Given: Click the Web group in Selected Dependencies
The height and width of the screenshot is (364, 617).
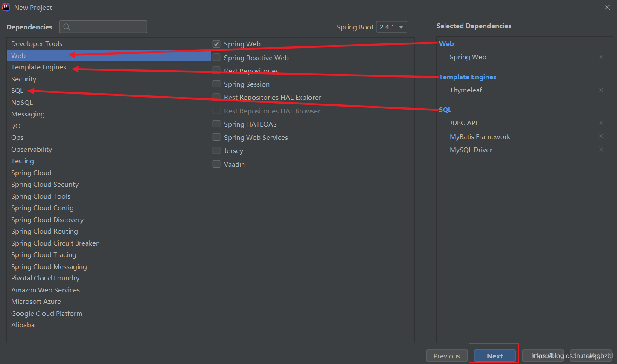Looking at the screenshot, I should (446, 43).
